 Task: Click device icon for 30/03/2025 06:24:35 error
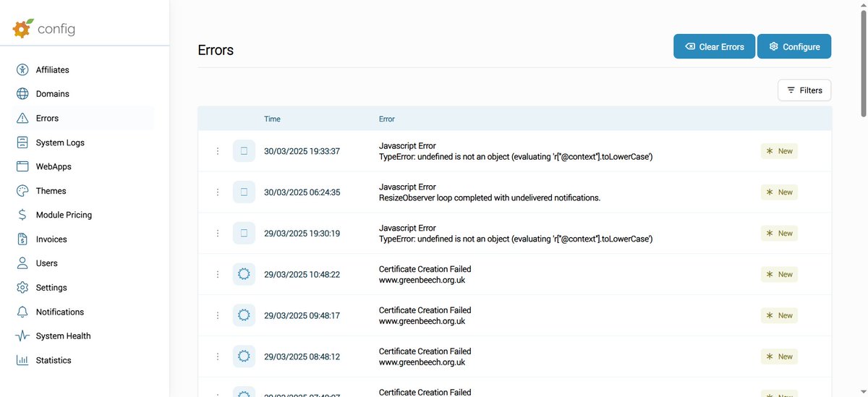[244, 192]
